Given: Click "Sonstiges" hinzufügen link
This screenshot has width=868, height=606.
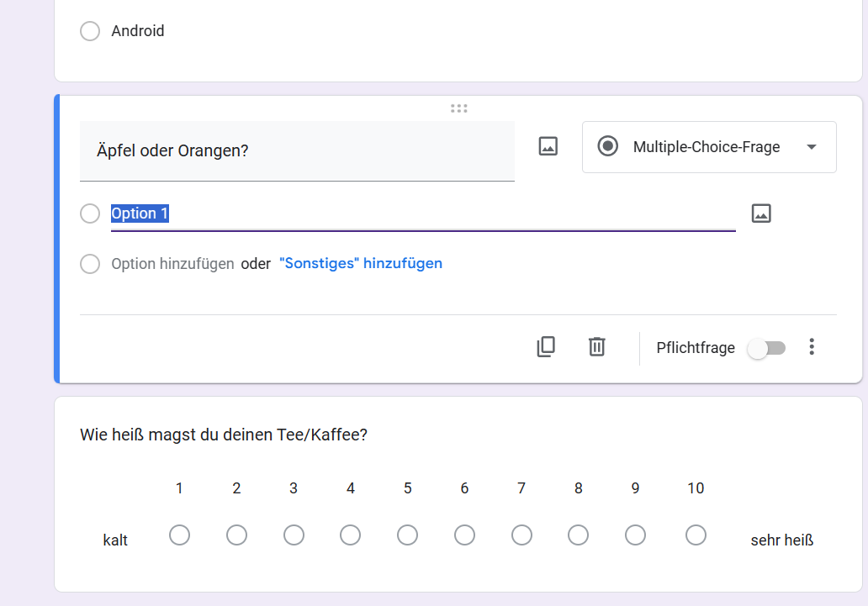Looking at the screenshot, I should click(x=361, y=263).
